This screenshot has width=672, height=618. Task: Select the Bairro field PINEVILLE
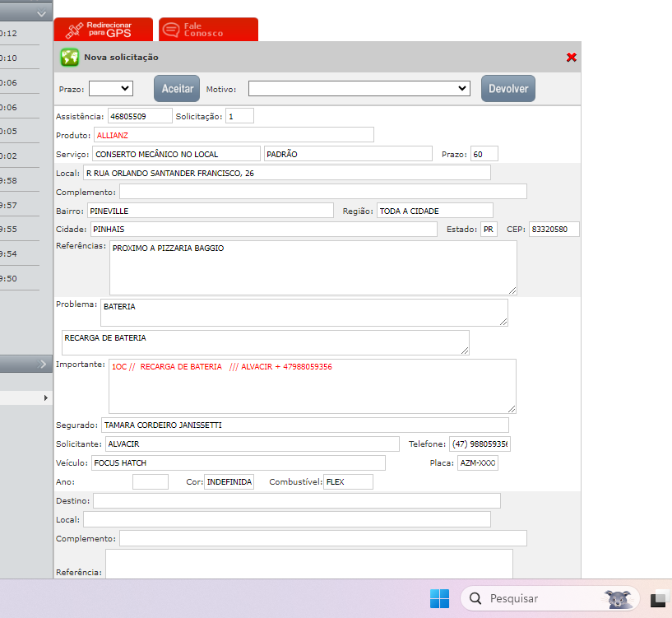coord(211,211)
